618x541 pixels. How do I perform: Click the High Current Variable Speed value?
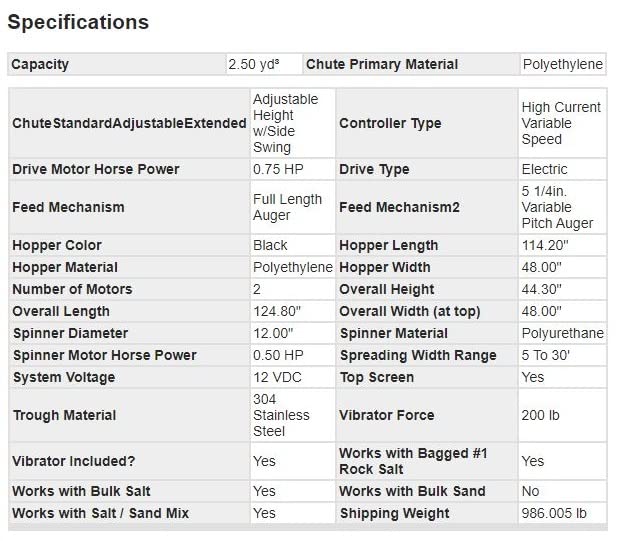tap(561, 123)
